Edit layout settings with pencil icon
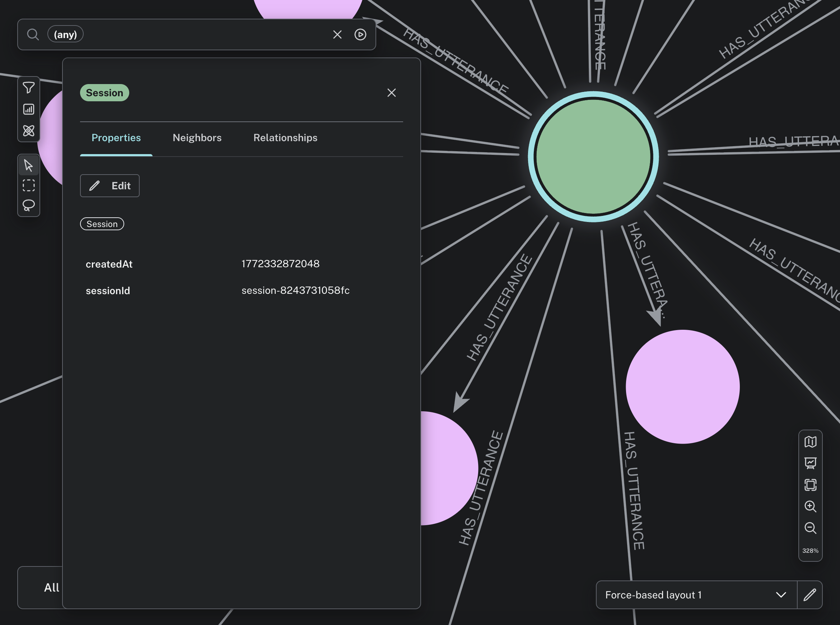840x625 pixels. (809, 595)
